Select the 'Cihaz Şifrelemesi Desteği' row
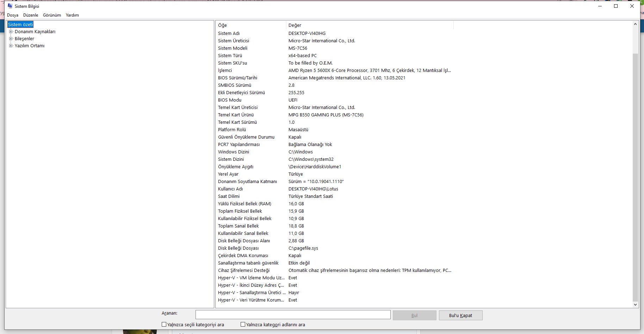The height and width of the screenshot is (334, 644). click(x=335, y=271)
